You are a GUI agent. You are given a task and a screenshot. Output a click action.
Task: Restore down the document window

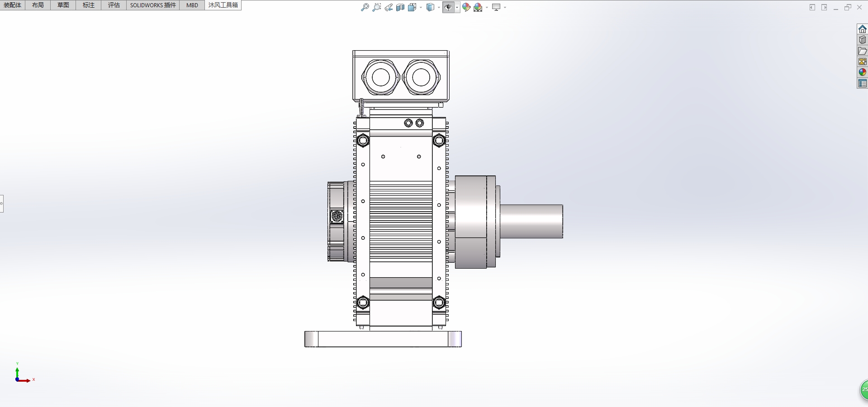pyautogui.click(x=848, y=7)
